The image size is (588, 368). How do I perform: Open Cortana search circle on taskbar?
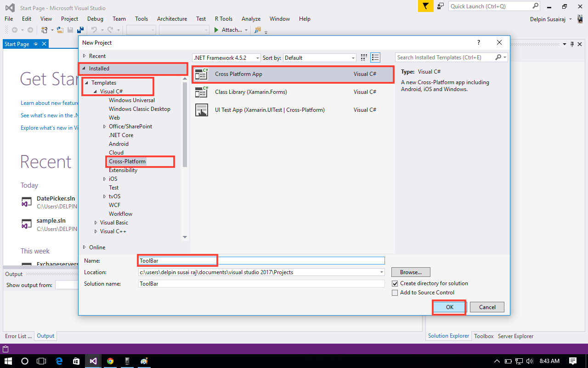point(25,361)
